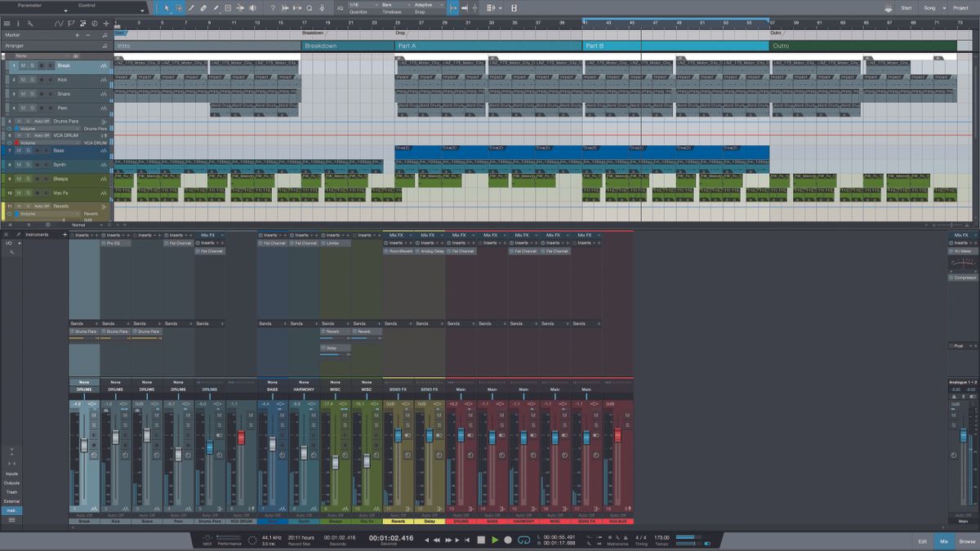The width and height of the screenshot is (980, 551).
Task: Select the Listen tool speaker icon
Action: click(x=253, y=7)
